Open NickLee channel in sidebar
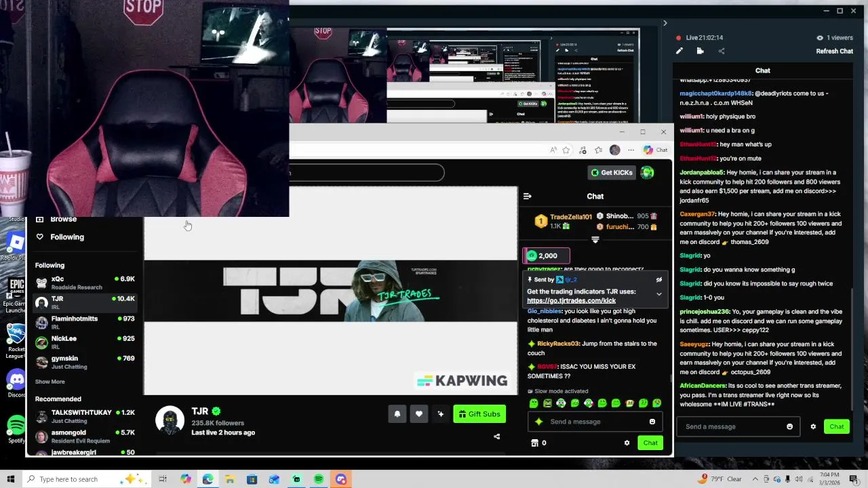The width and height of the screenshot is (868, 488). pyautogui.click(x=85, y=342)
